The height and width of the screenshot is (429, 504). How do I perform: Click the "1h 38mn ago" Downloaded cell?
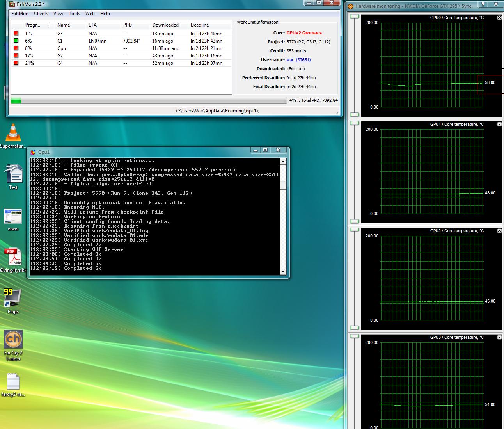(166, 48)
